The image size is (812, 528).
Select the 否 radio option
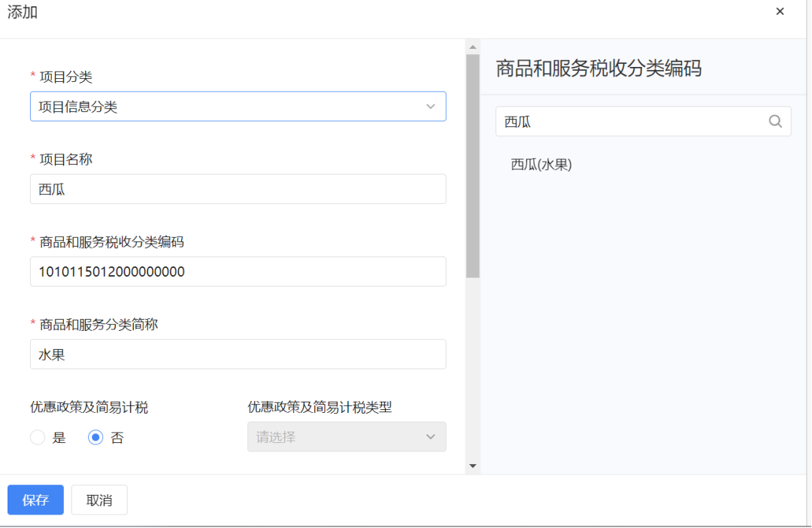pos(95,437)
